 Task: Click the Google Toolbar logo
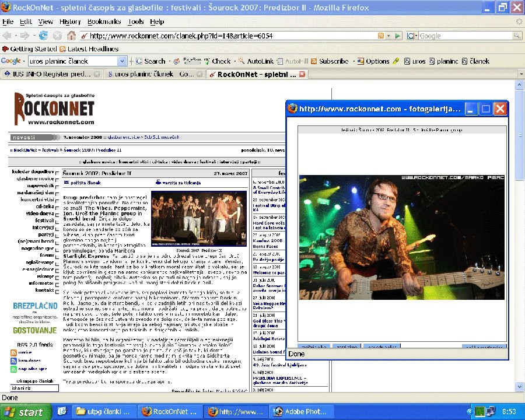10,61
